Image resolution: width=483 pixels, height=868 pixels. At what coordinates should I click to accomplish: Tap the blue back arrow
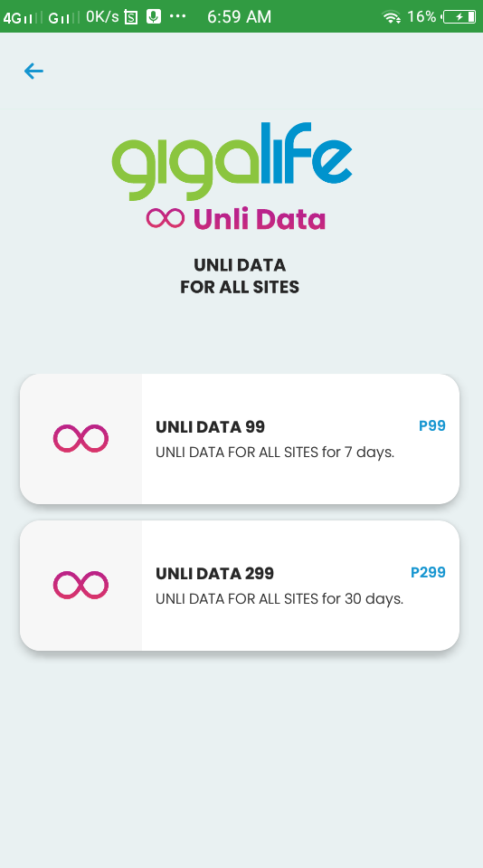(x=33, y=71)
